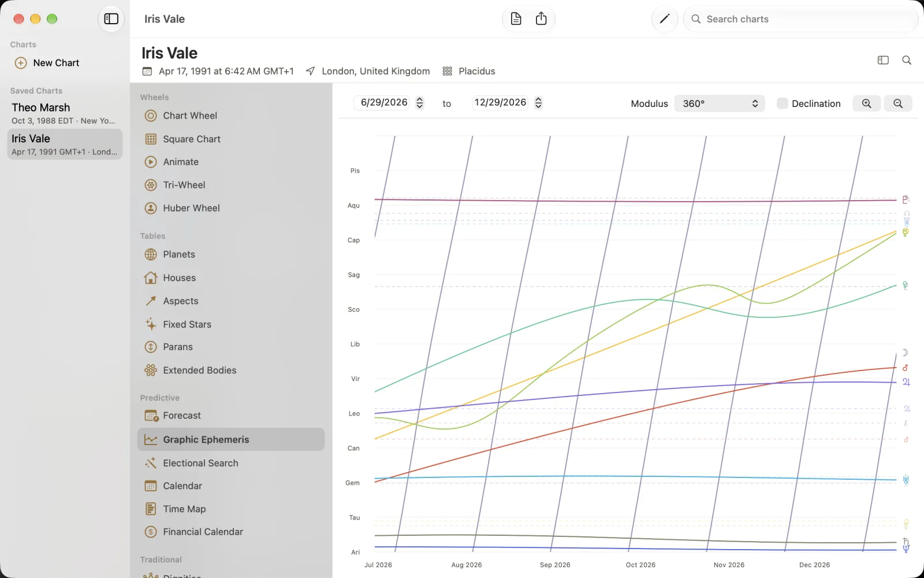
Task: Click the Planets globe icon
Action: coord(151,254)
